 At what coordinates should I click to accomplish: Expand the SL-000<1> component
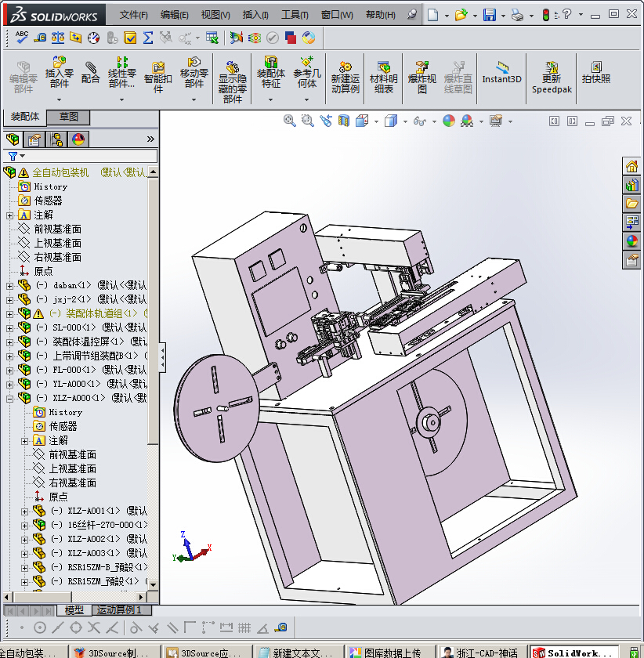(x=9, y=328)
